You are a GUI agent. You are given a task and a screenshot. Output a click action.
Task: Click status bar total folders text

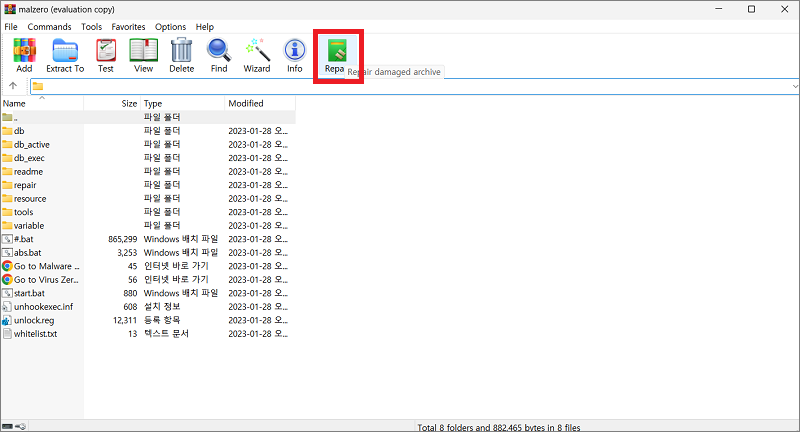pyautogui.click(x=498, y=427)
